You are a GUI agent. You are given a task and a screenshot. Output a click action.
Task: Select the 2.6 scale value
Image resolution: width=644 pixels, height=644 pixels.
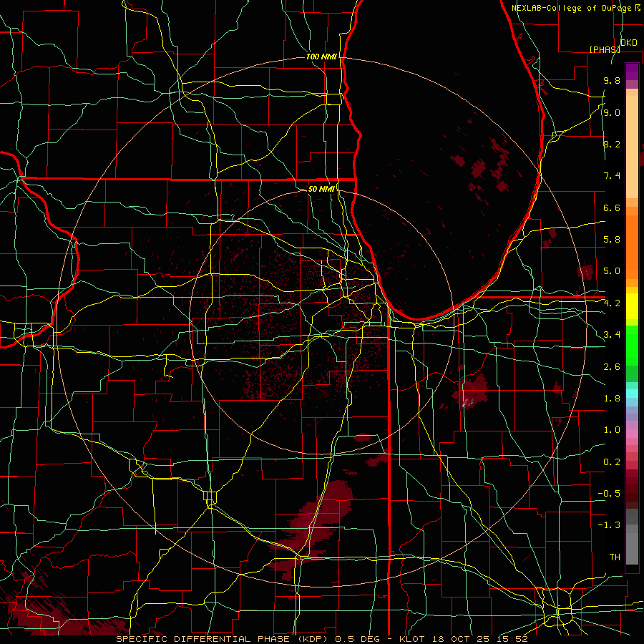coord(612,366)
